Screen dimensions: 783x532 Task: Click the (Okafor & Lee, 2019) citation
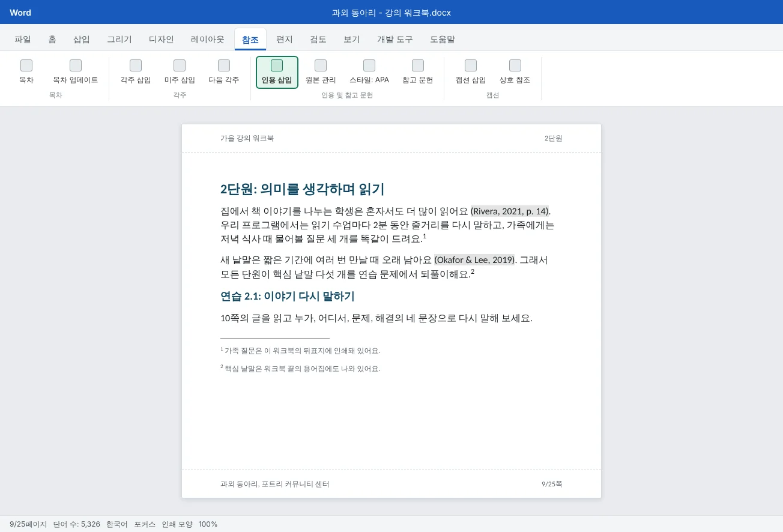(x=474, y=260)
